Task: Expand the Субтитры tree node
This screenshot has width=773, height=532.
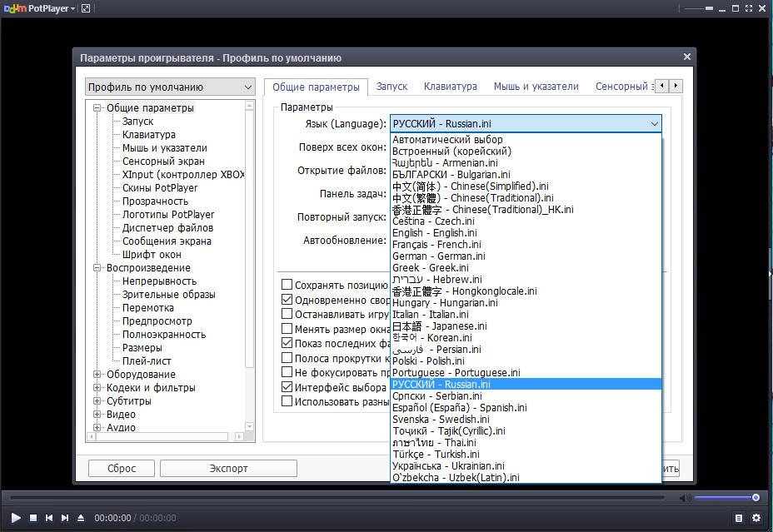Action: point(97,401)
